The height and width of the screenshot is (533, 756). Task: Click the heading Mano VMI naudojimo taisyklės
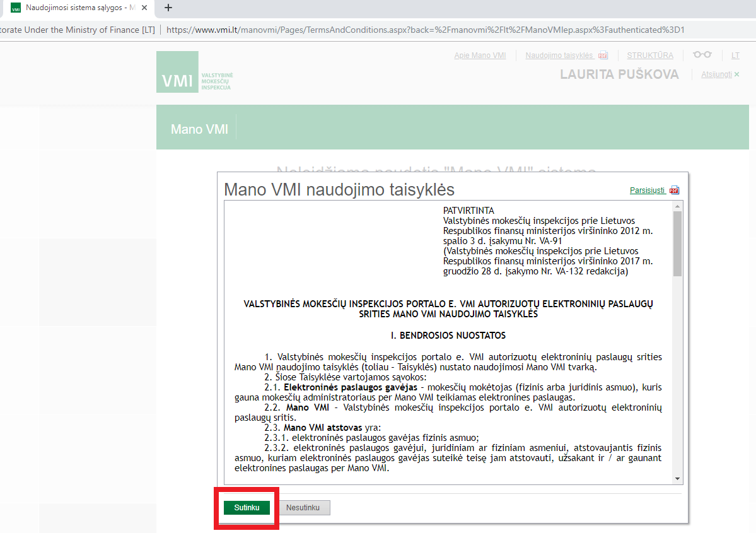tap(339, 190)
